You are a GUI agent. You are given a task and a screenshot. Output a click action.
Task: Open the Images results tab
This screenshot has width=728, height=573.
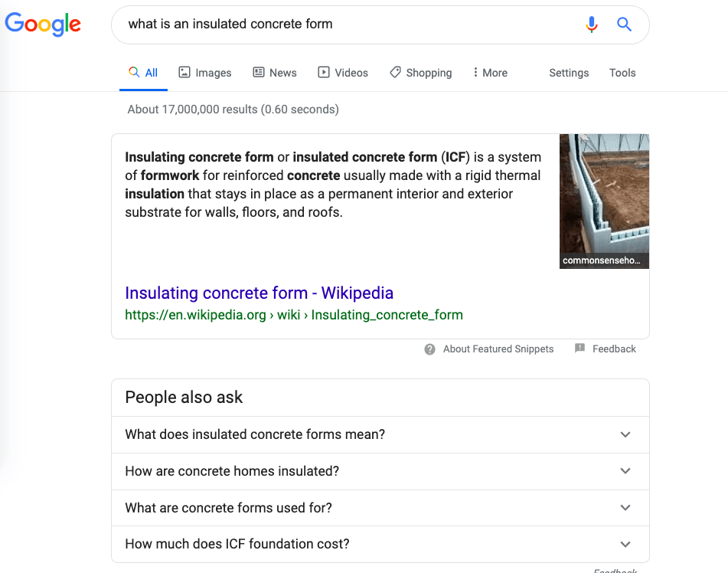click(x=205, y=73)
